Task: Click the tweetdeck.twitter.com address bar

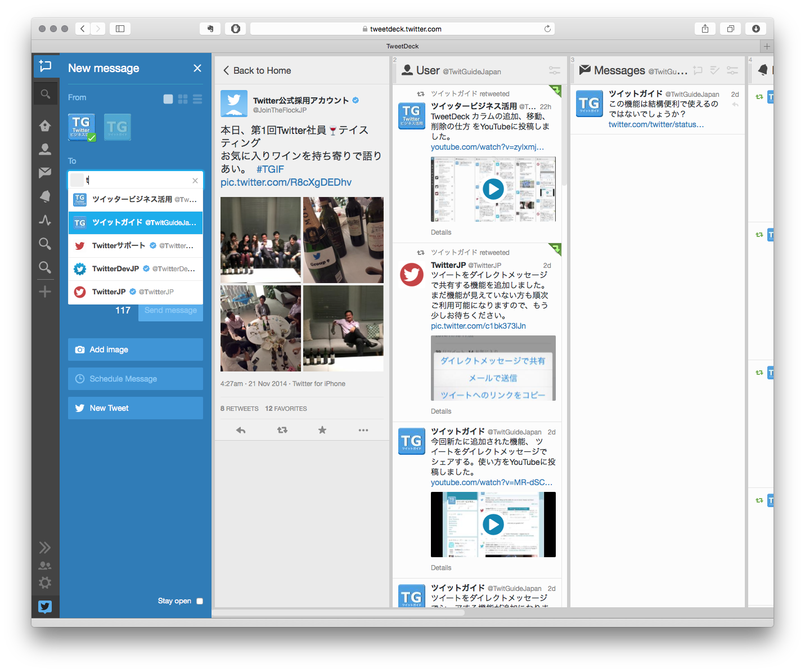Action: click(x=402, y=29)
